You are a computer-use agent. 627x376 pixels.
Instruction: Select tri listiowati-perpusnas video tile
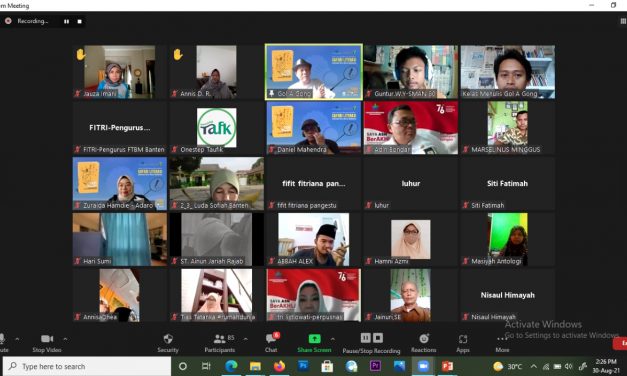[314, 295]
